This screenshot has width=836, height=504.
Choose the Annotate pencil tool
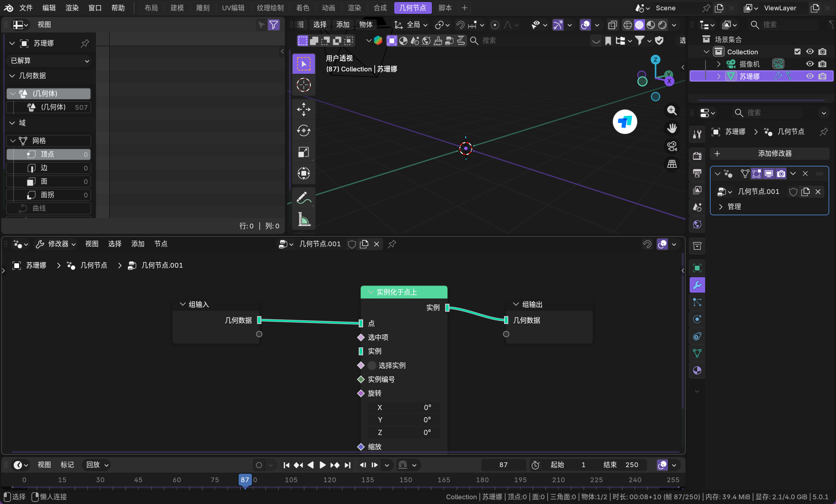tap(304, 197)
